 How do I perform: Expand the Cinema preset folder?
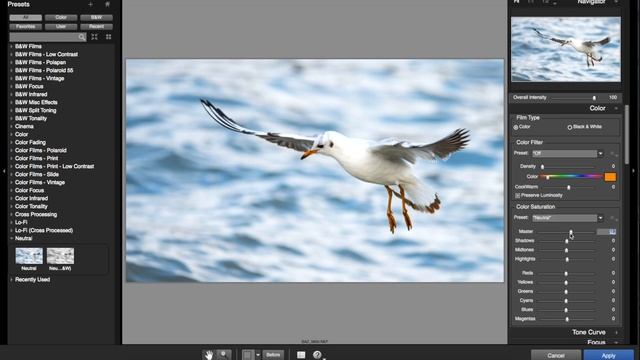(11, 127)
